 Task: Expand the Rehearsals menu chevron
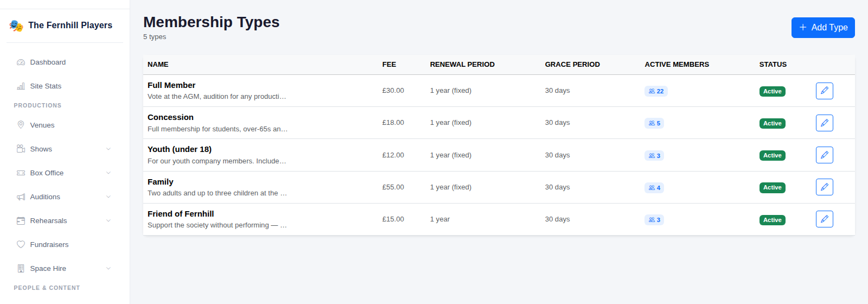(108, 221)
